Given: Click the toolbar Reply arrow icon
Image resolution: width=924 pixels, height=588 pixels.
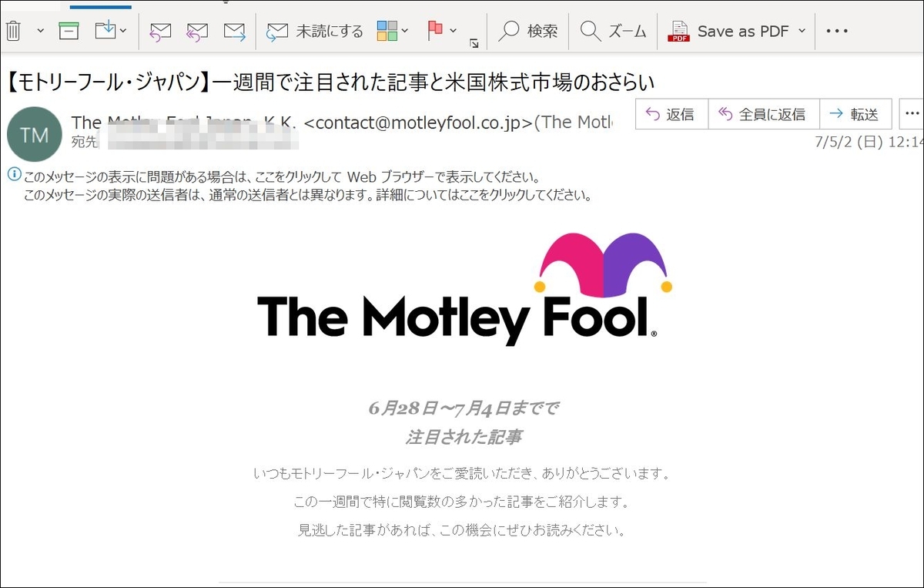Looking at the screenshot, I should [x=160, y=32].
